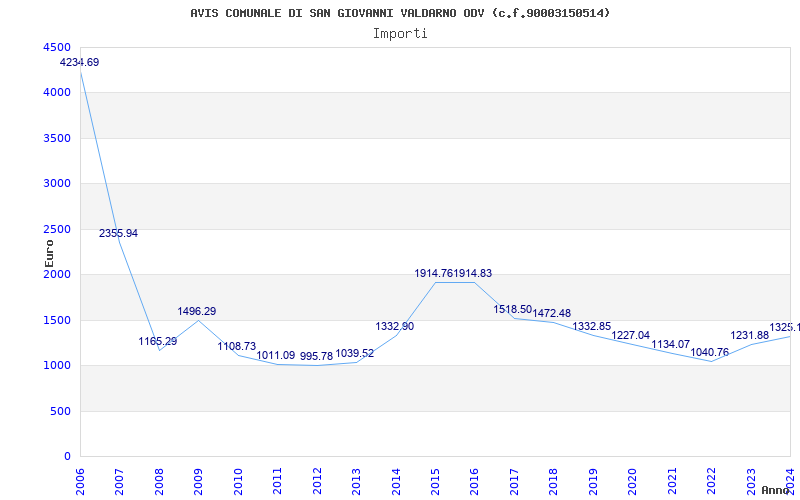Click the 4500 y-axis tick value
The height and width of the screenshot is (500, 800).
tap(57, 48)
